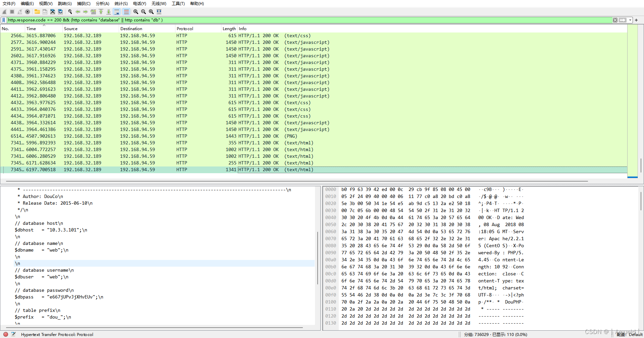Open the 分析(A) menu
Image resolution: width=644 pixels, height=338 pixels.
click(102, 4)
